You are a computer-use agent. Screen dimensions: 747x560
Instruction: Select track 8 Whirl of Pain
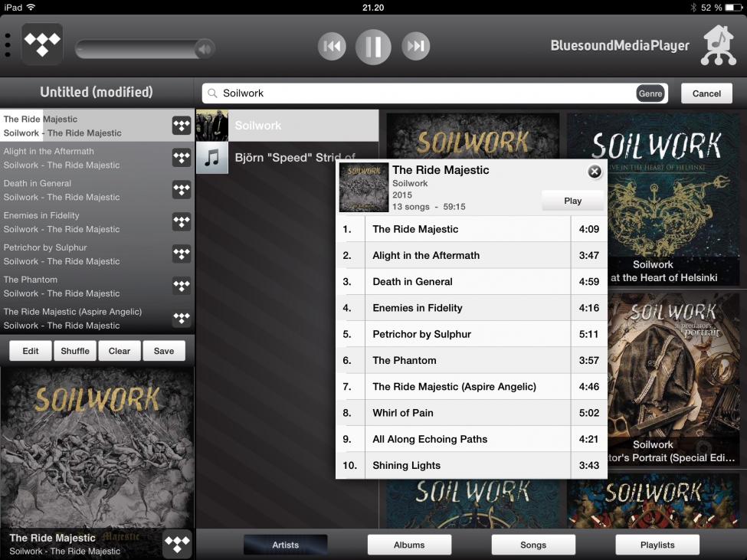pyautogui.click(x=472, y=413)
